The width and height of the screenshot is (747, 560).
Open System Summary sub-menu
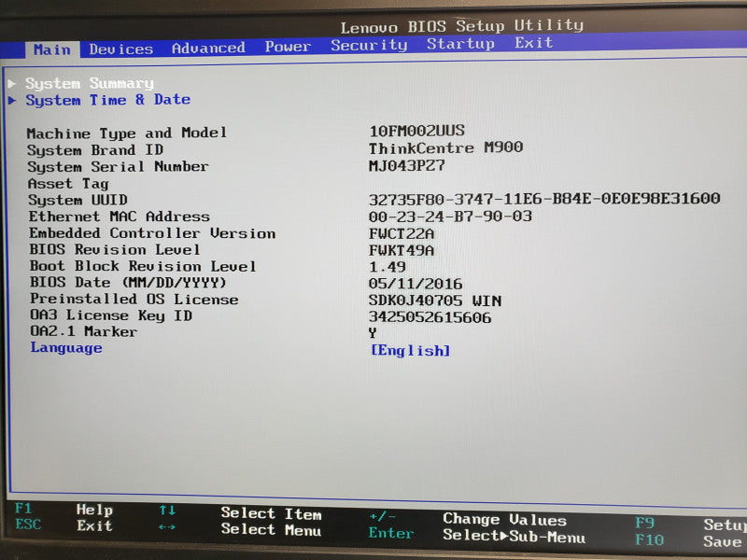90,83
